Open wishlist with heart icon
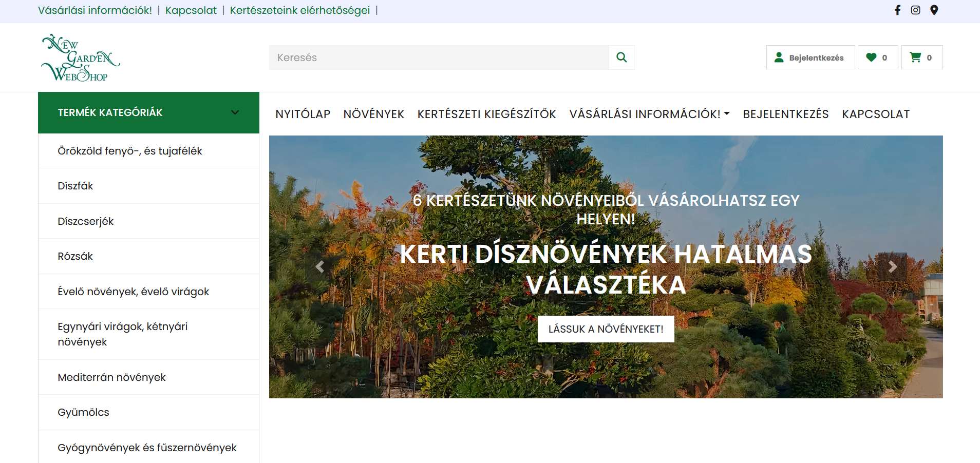The height and width of the screenshot is (463, 980). pyautogui.click(x=878, y=57)
